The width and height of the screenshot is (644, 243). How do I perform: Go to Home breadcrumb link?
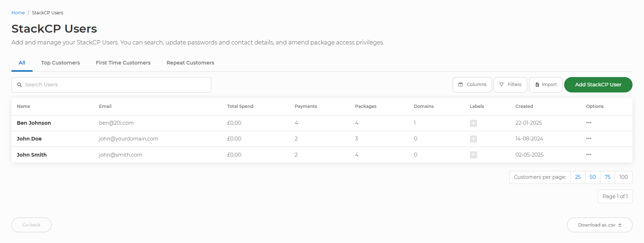click(x=18, y=13)
